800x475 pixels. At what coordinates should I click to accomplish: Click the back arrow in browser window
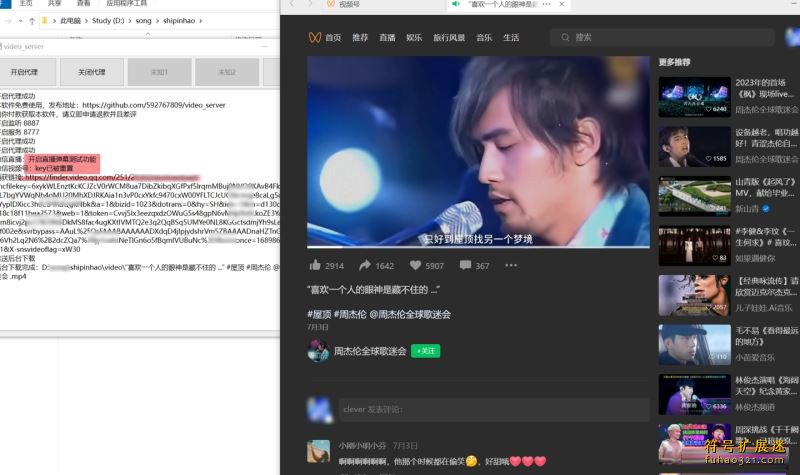click(292, 4)
